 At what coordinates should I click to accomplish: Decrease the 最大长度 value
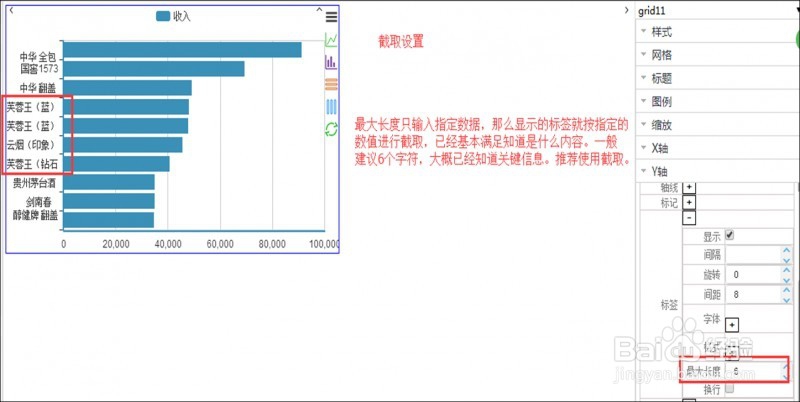(x=786, y=376)
